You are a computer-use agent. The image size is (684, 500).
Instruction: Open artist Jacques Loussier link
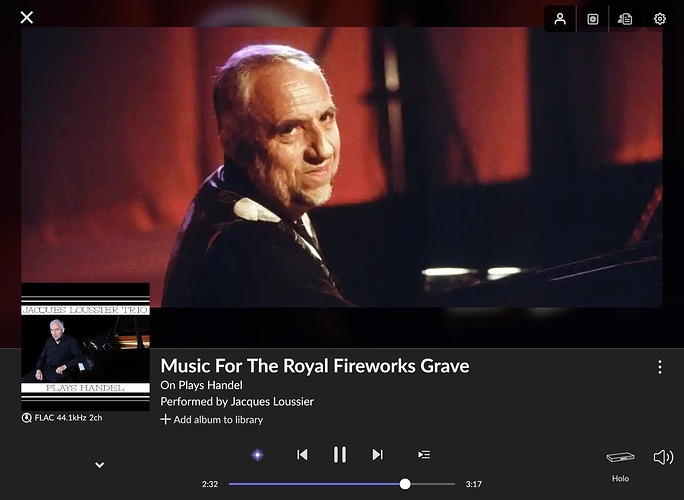click(x=272, y=401)
